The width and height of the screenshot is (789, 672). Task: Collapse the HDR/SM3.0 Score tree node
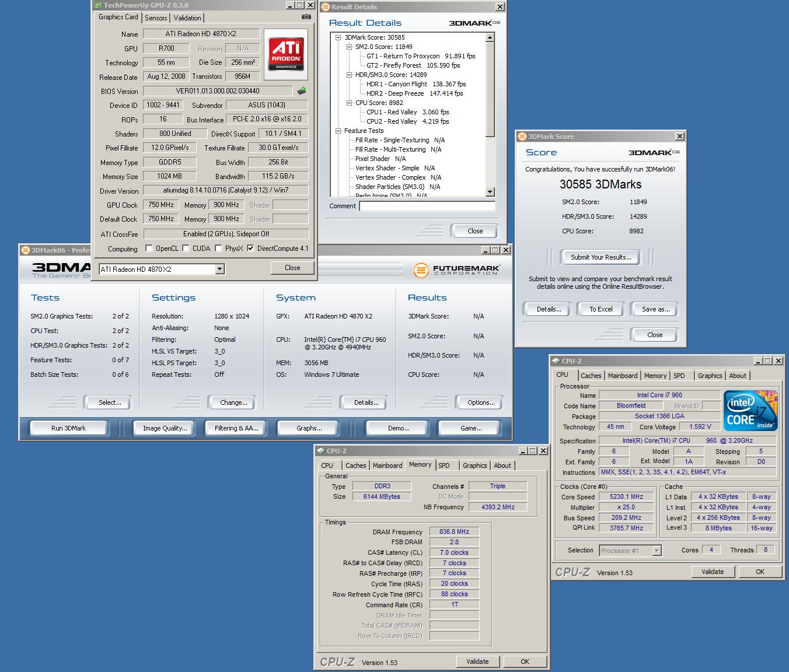click(349, 75)
